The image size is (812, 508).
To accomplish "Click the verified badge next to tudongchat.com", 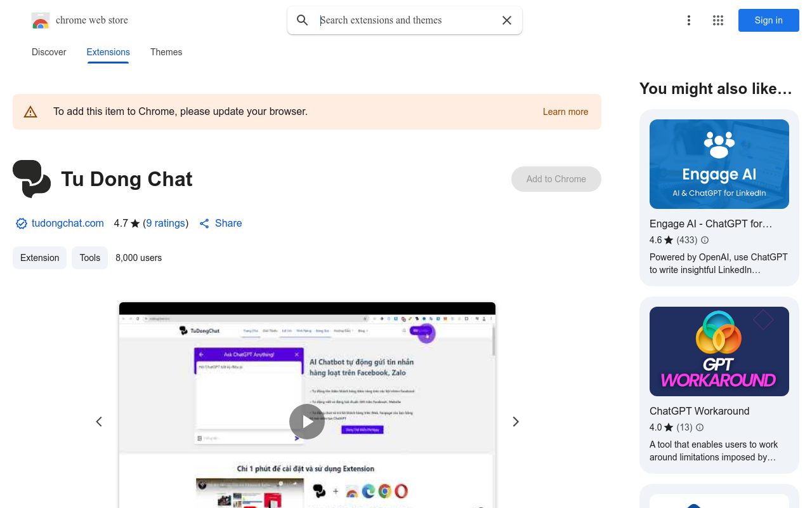I will [22, 224].
